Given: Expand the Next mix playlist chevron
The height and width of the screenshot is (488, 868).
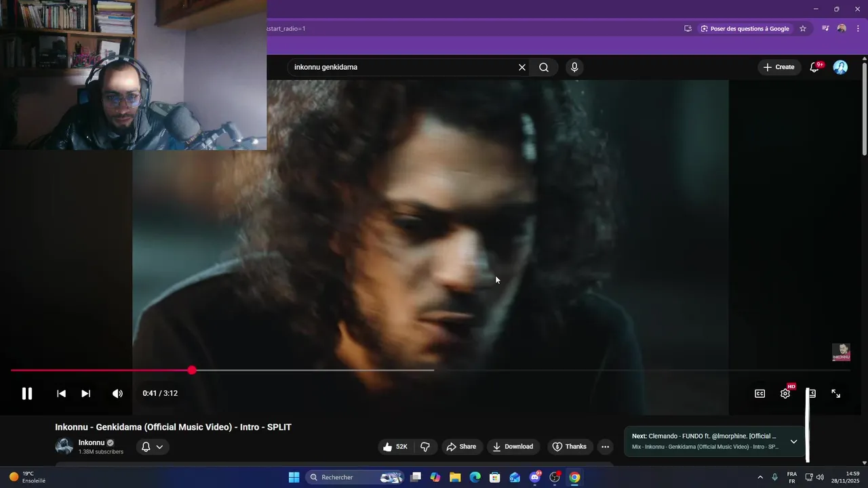Looking at the screenshot, I should tap(793, 442).
